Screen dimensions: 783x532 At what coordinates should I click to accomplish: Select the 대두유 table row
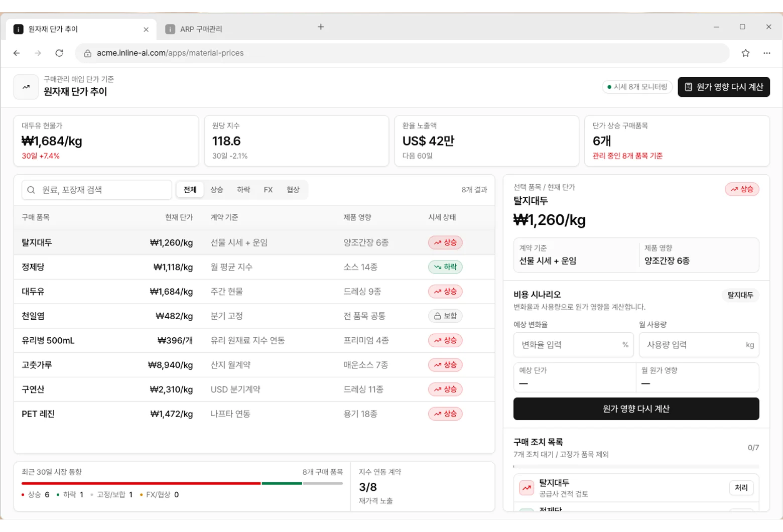click(x=254, y=292)
